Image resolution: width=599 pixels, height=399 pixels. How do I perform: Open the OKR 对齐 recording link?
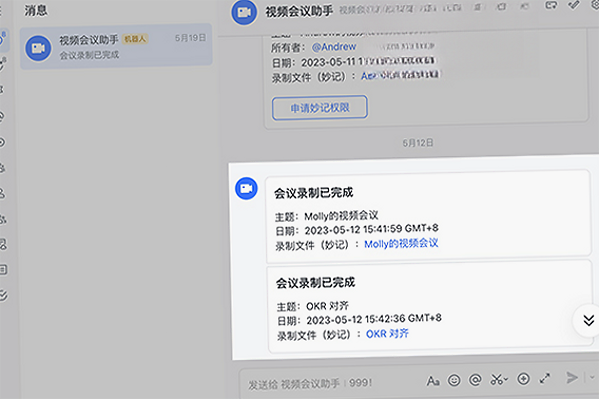coord(387,334)
